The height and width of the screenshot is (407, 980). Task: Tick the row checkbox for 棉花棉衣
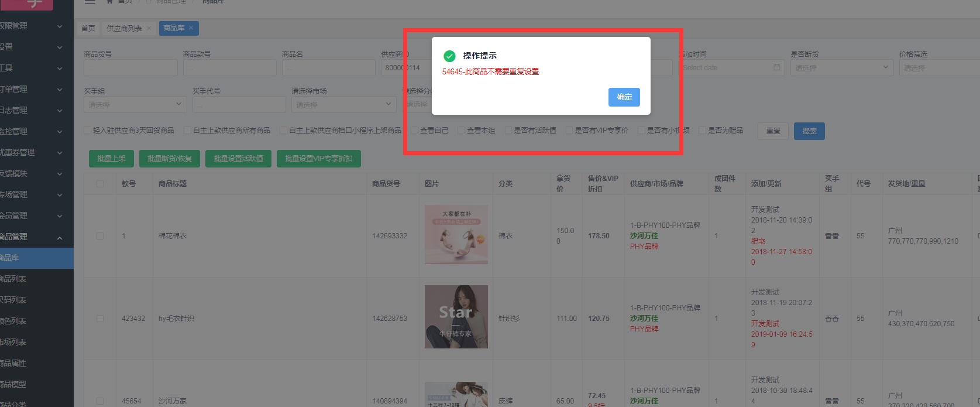click(100, 236)
